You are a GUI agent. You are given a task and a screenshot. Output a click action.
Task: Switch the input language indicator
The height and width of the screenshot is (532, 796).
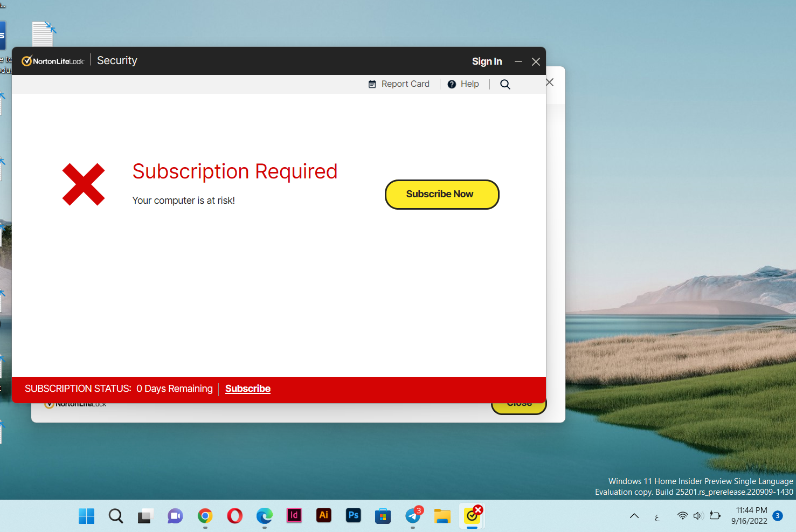657,517
